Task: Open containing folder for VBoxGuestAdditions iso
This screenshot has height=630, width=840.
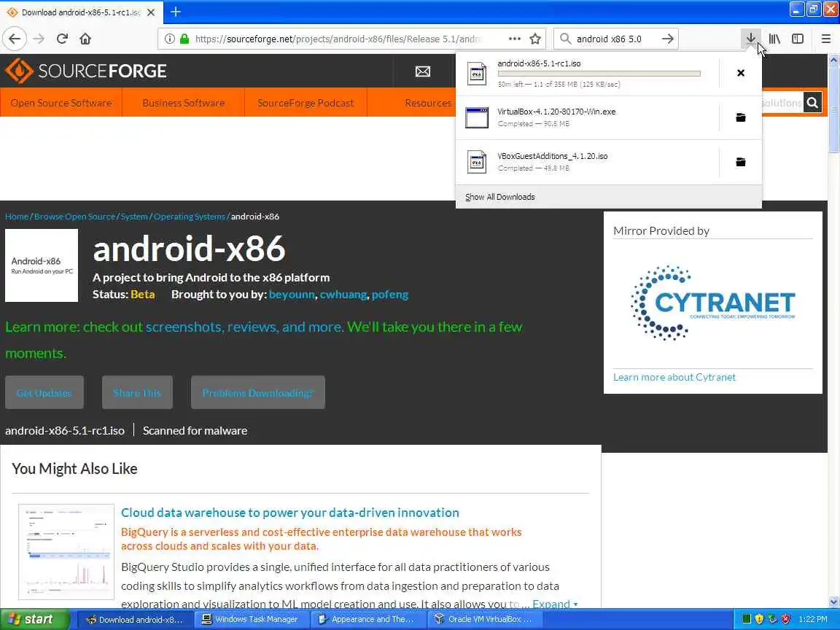Action: tap(741, 162)
